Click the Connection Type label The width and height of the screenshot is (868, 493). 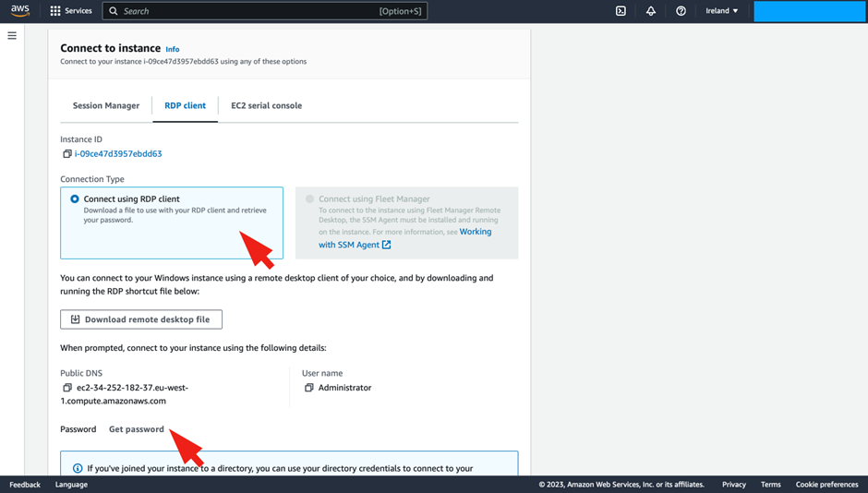click(x=92, y=179)
